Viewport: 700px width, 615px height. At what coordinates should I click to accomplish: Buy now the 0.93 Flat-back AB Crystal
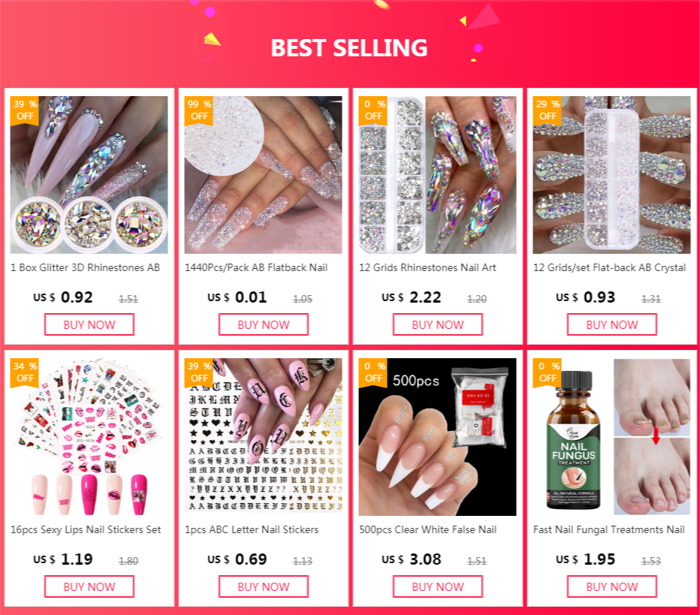[611, 324]
